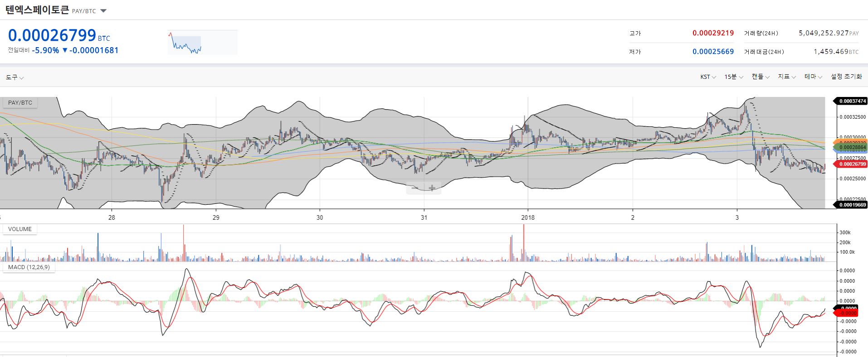
Task: Click the 29 date axis label
Action: tap(216, 217)
